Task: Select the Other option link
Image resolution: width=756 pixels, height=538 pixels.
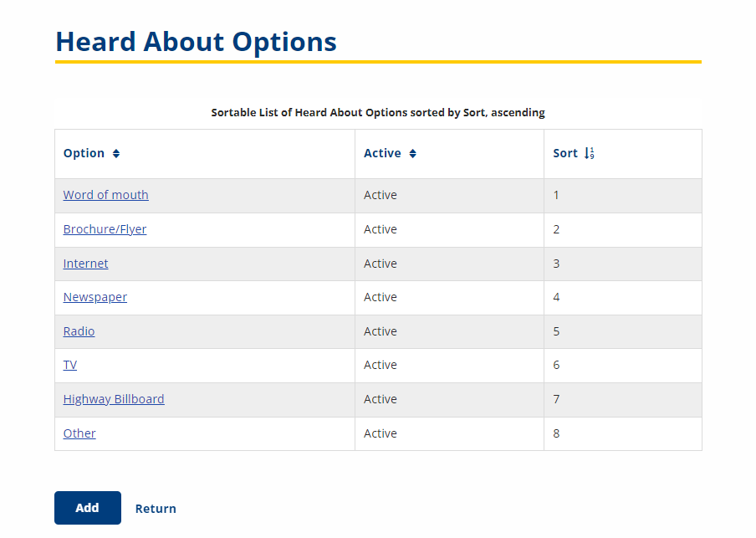Action: pyautogui.click(x=79, y=433)
